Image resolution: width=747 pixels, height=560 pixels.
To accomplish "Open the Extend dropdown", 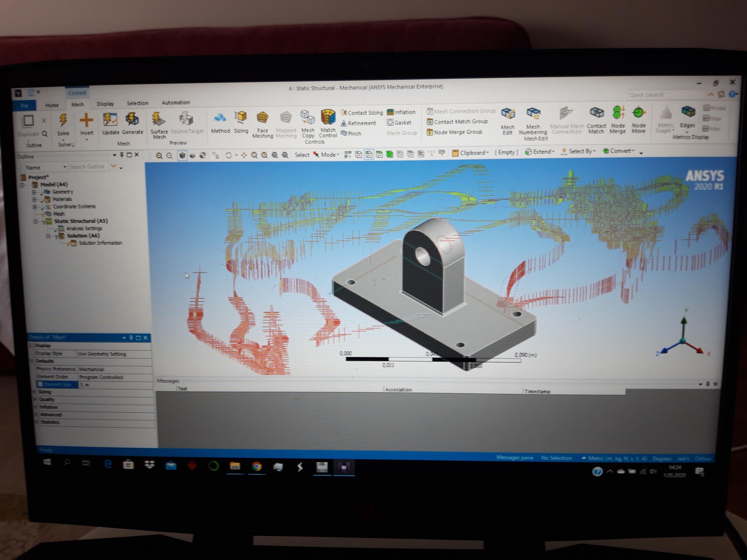I will (540, 152).
